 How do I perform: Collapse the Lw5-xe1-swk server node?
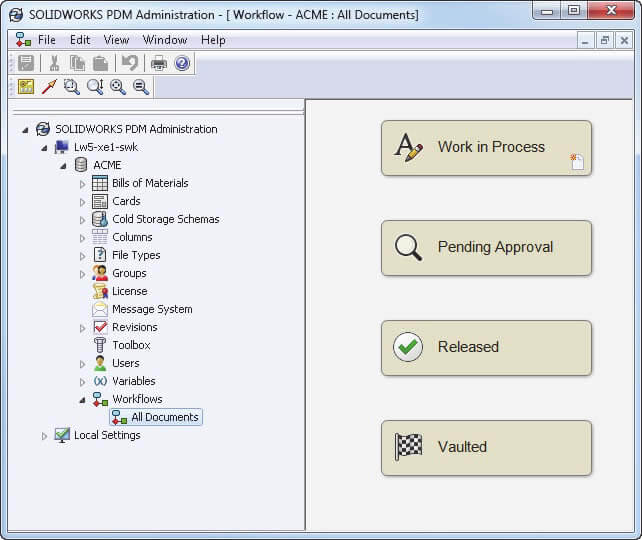coord(44,148)
